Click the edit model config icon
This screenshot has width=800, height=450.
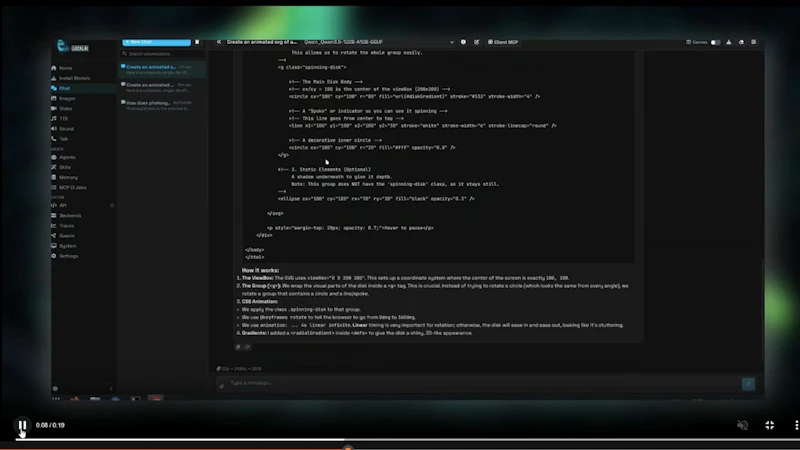[477, 42]
